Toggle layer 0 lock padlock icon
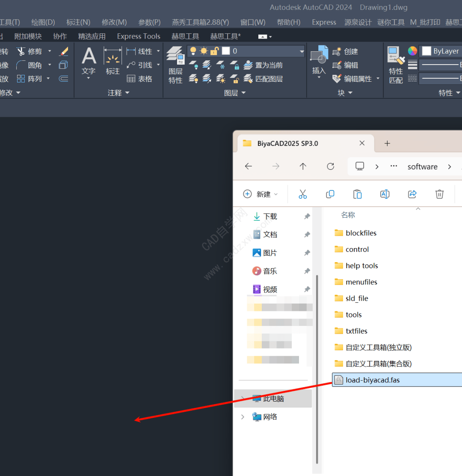 [214, 51]
